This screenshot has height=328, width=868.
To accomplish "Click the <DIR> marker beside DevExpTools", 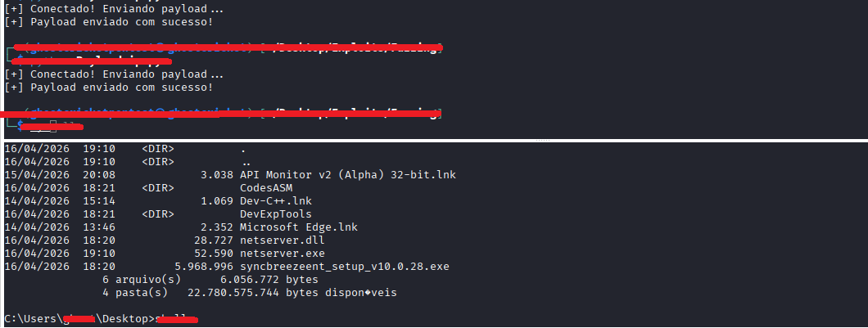I will [x=158, y=214].
